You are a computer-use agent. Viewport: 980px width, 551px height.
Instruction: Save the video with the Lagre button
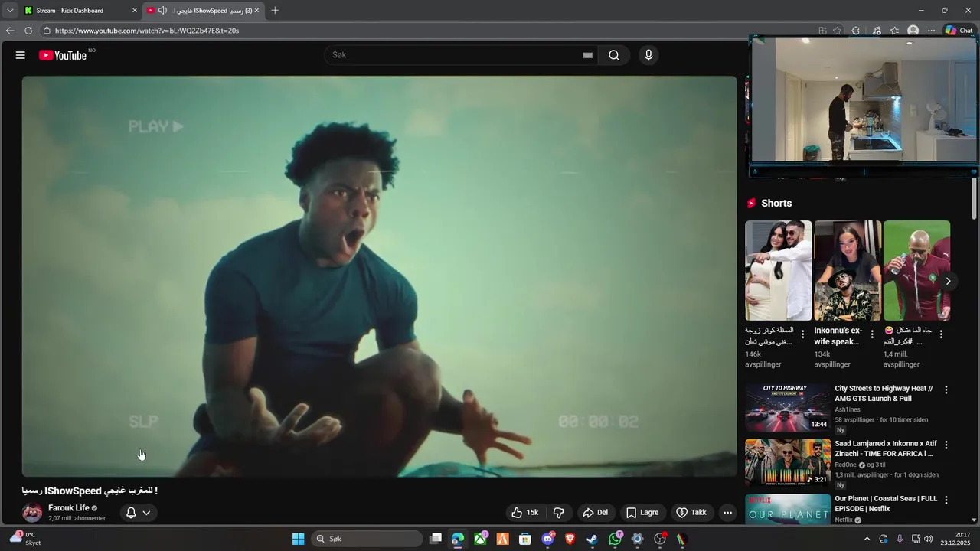click(642, 513)
